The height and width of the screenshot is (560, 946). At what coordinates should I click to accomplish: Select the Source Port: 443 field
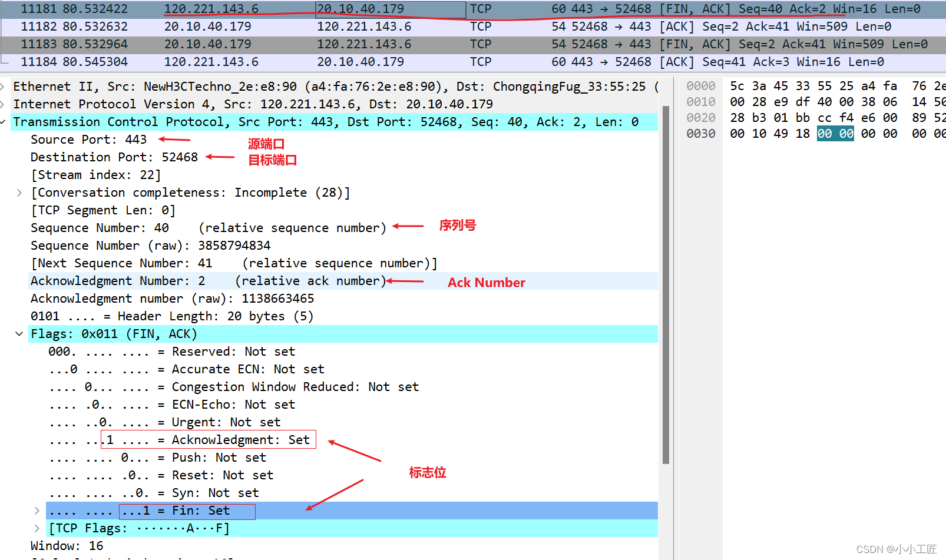pyautogui.click(x=88, y=140)
